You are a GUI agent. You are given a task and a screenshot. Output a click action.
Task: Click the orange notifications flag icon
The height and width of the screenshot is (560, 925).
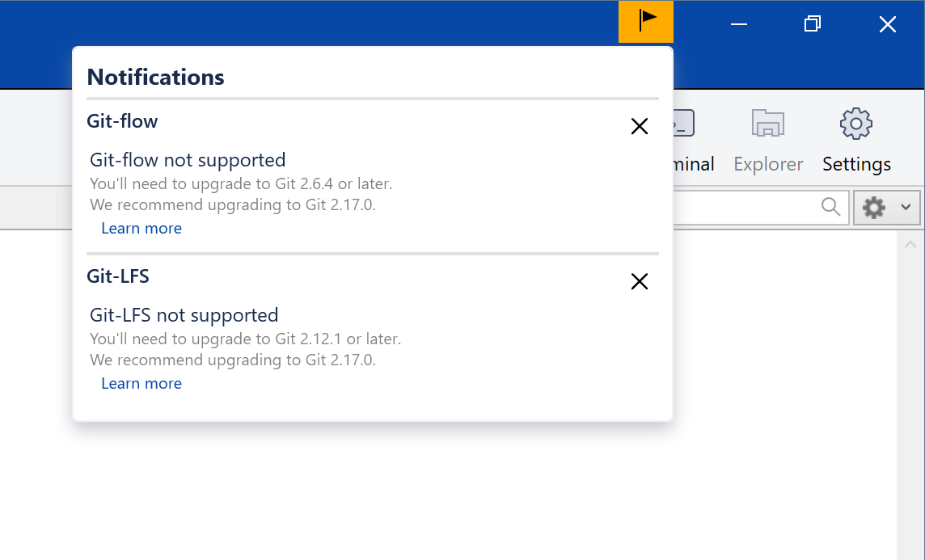pyautogui.click(x=646, y=22)
